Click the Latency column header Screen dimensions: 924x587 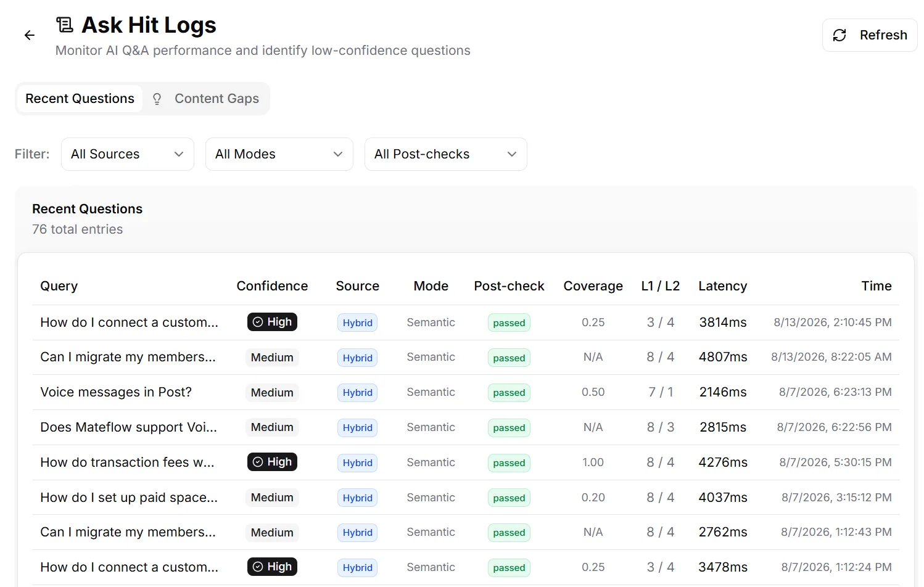(723, 286)
